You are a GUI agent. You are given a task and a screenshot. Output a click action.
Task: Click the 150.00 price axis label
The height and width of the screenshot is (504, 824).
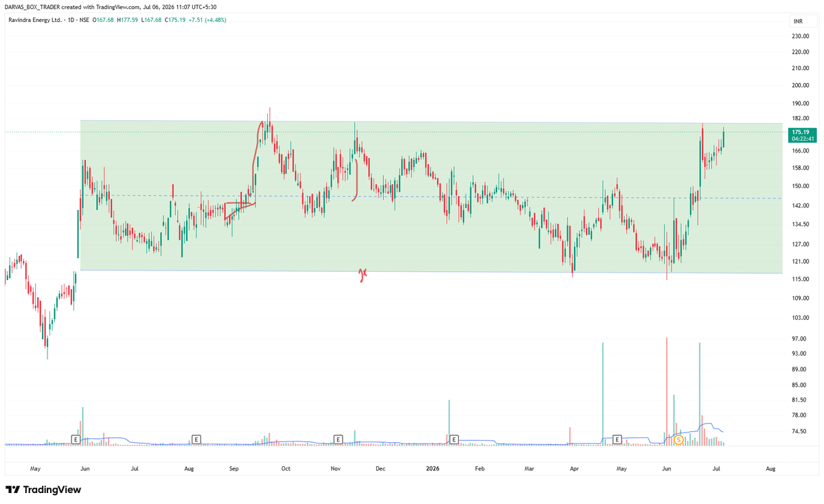(x=800, y=185)
